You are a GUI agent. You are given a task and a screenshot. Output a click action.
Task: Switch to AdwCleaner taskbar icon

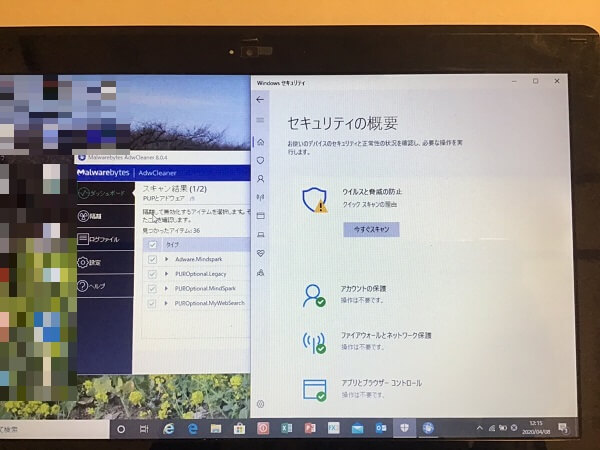(x=428, y=428)
